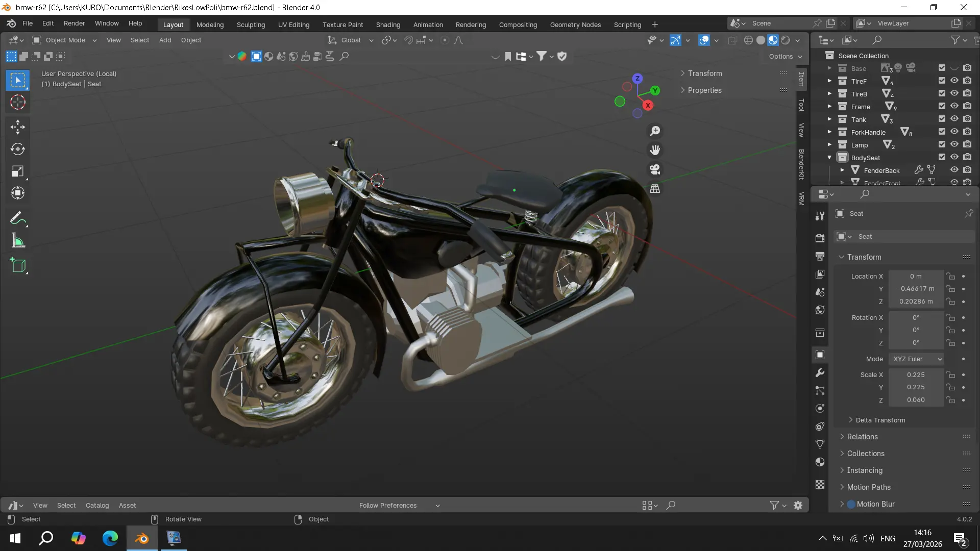980x551 pixels.
Task: Hide the Lamp collection in viewport
Action: point(954,144)
